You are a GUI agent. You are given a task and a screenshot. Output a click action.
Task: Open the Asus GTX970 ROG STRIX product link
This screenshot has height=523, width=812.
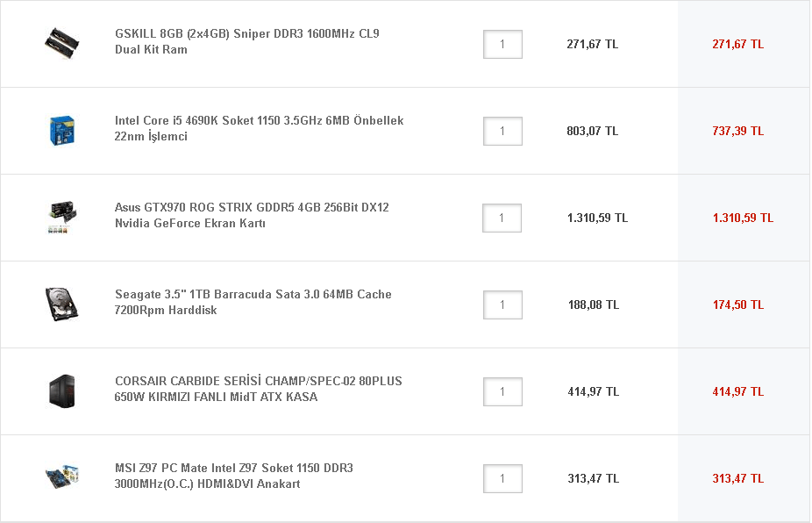pyautogui.click(x=252, y=215)
